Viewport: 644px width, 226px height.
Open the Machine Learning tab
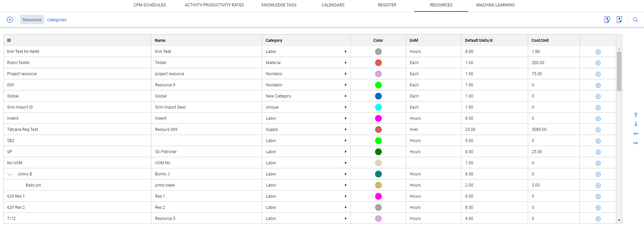pyautogui.click(x=495, y=5)
